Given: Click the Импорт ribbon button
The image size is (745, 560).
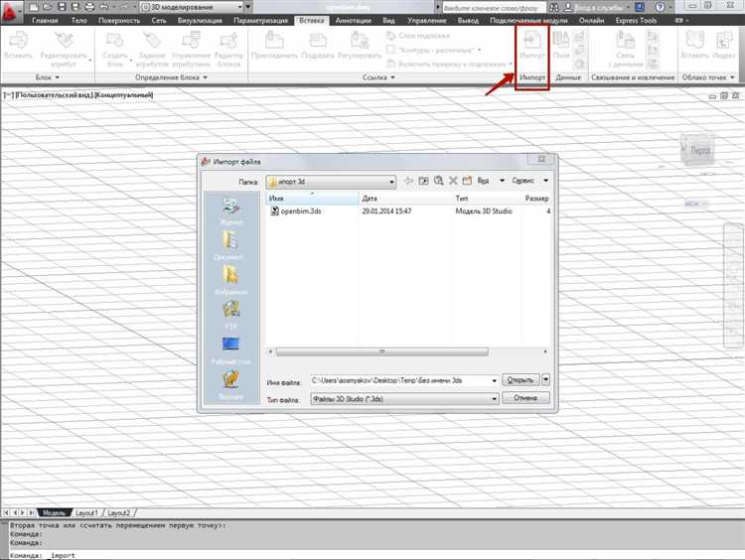Looking at the screenshot, I should (532, 44).
